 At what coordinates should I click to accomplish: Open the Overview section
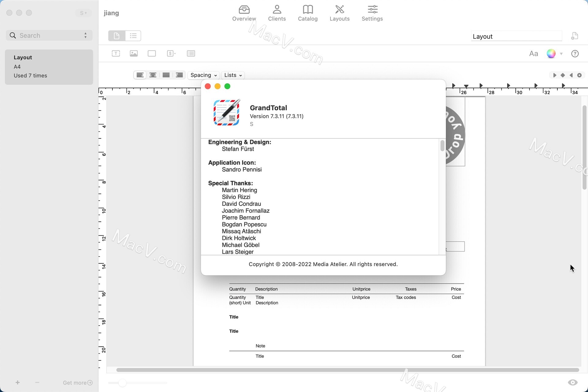coord(244,13)
